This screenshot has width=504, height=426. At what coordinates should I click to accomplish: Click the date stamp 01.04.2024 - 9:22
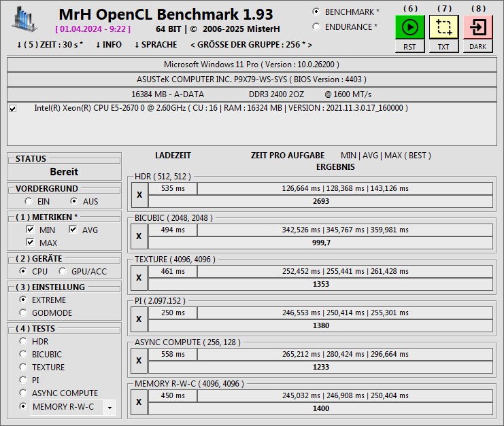93,29
